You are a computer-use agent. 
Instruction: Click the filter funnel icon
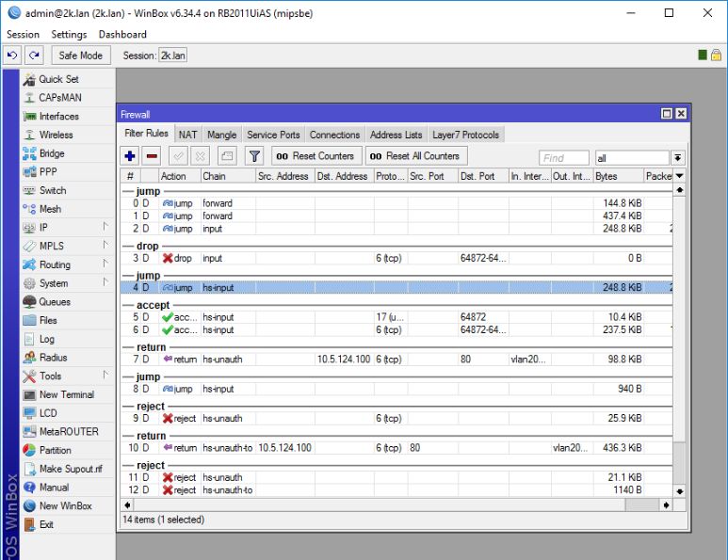point(254,156)
